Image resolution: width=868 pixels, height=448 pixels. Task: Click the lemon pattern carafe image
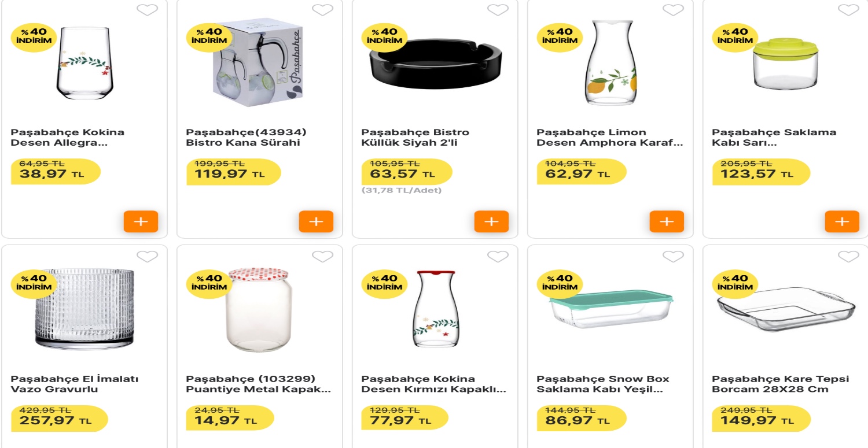pos(610,64)
